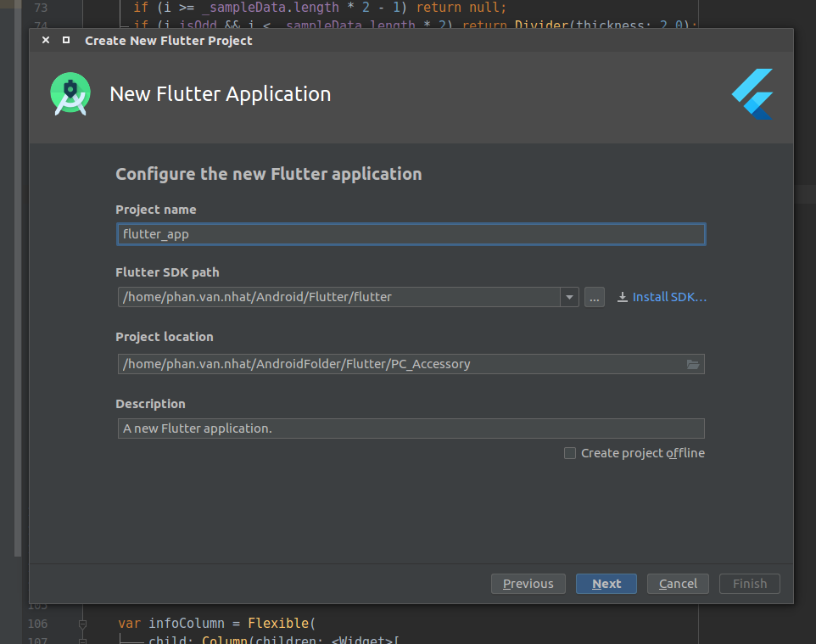
Task: Expand the Flutter SDK path dropdown arrow
Action: [x=569, y=297]
